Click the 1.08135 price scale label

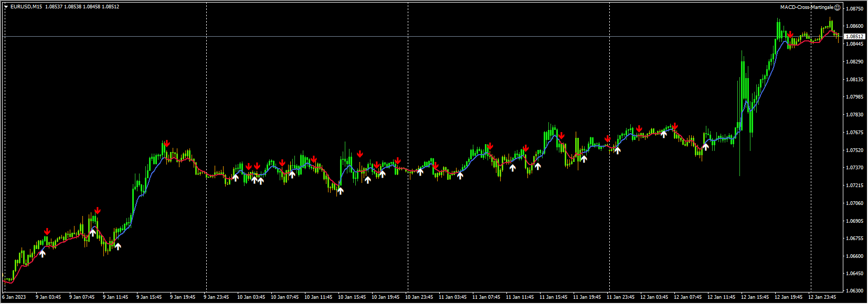click(855, 80)
